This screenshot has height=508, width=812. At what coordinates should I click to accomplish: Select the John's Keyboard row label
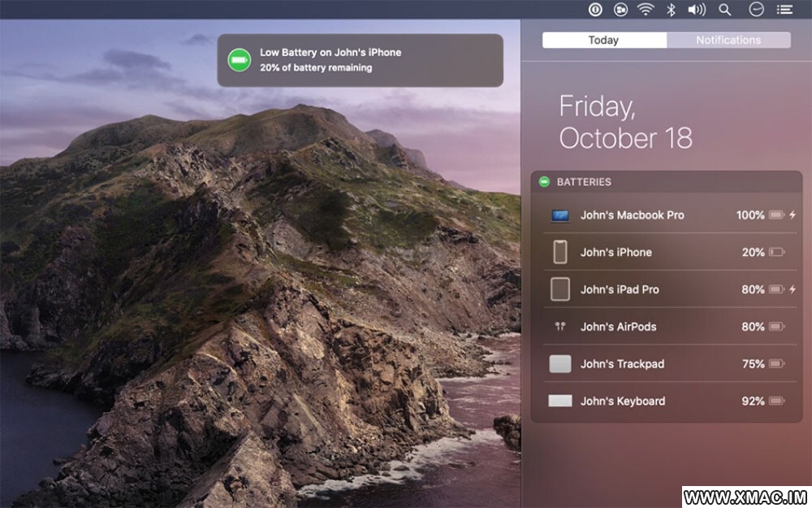click(x=623, y=402)
